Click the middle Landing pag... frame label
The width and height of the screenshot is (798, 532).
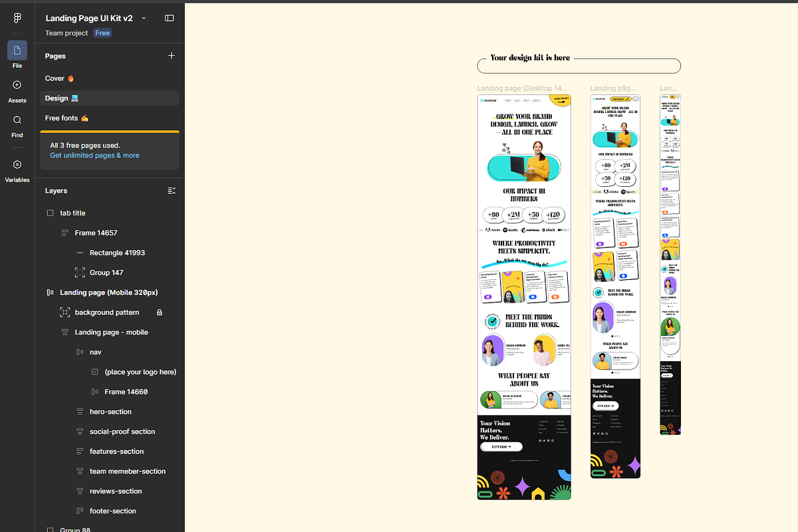pyautogui.click(x=612, y=88)
